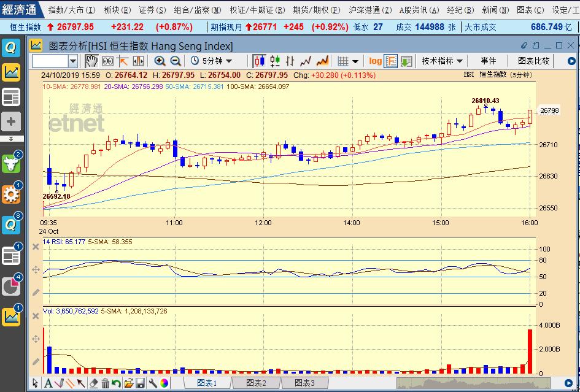Image resolution: width=580 pixels, height=392 pixels.
Task: Open the 板块 menu
Action: pyautogui.click(x=118, y=10)
